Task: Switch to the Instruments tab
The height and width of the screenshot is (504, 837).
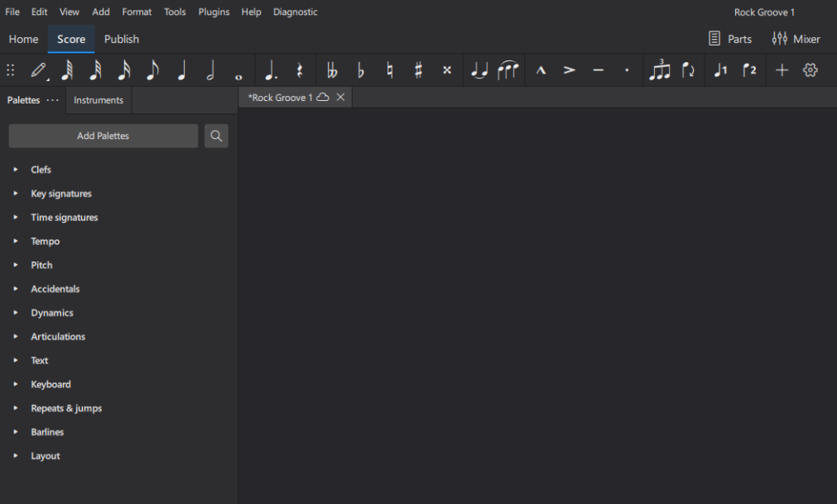Action: point(99,100)
